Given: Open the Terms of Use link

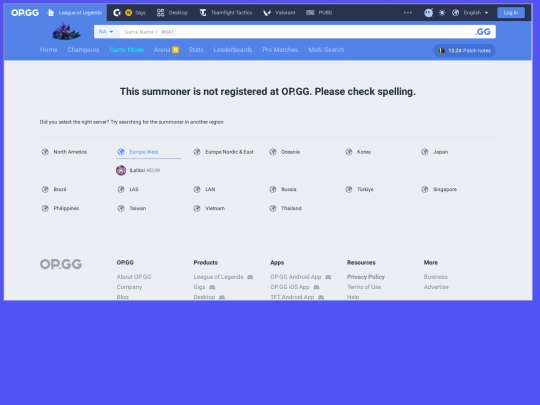Looking at the screenshot, I should 364,287.
